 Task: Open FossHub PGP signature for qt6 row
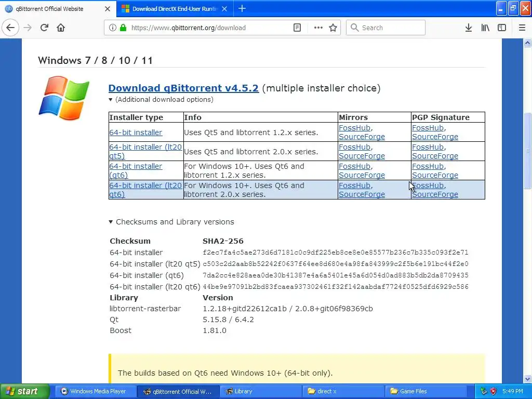point(428,167)
